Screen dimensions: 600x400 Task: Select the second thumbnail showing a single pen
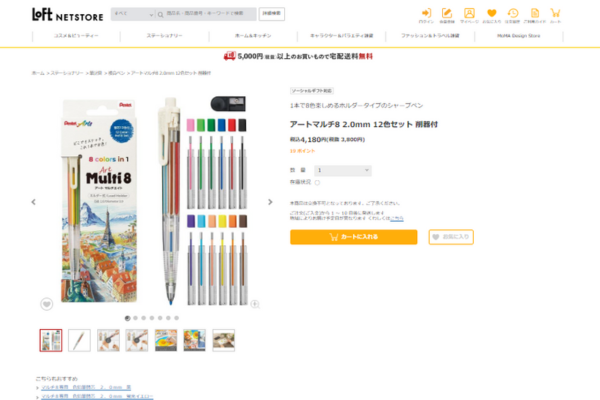pyautogui.click(x=79, y=340)
